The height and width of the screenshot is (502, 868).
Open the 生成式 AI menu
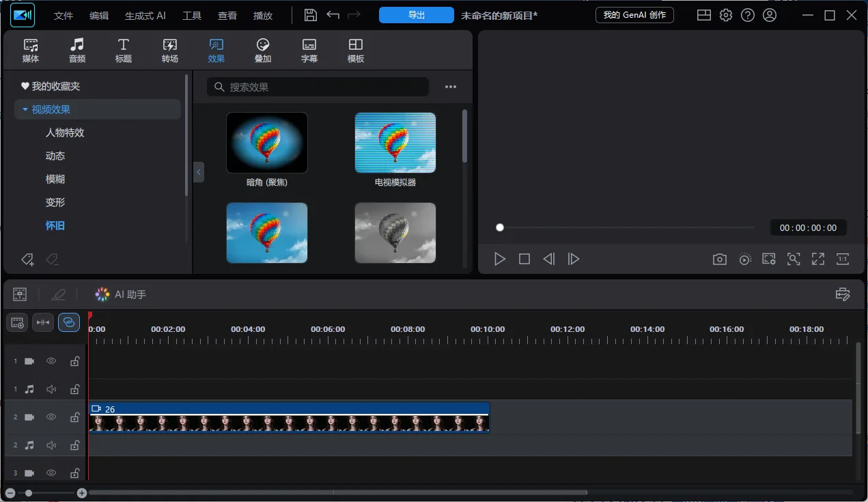pyautogui.click(x=145, y=16)
